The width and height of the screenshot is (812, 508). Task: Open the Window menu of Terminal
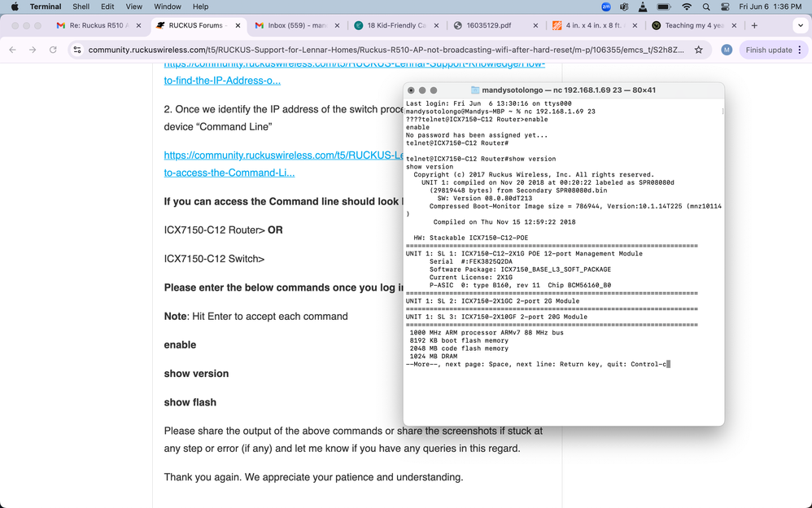pyautogui.click(x=168, y=6)
